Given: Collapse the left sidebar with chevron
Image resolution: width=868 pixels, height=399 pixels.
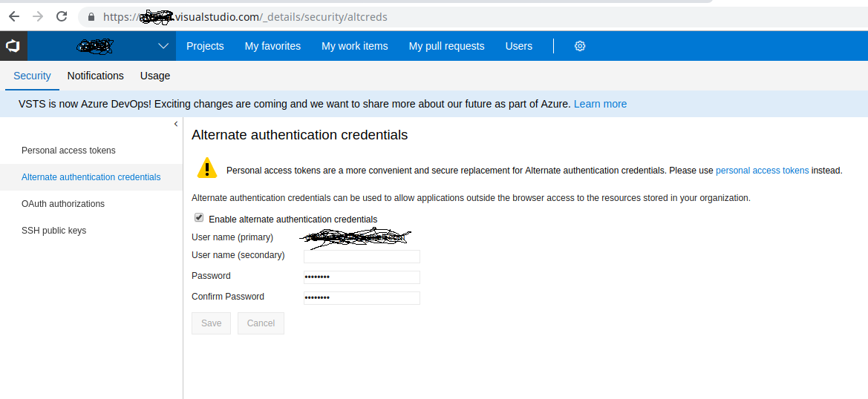Looking at the screenshot, I should point(176,124).
